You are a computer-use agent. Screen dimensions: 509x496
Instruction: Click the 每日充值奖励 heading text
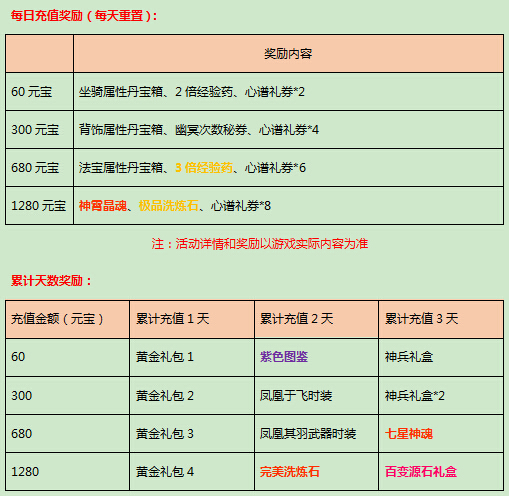(83, 16)
